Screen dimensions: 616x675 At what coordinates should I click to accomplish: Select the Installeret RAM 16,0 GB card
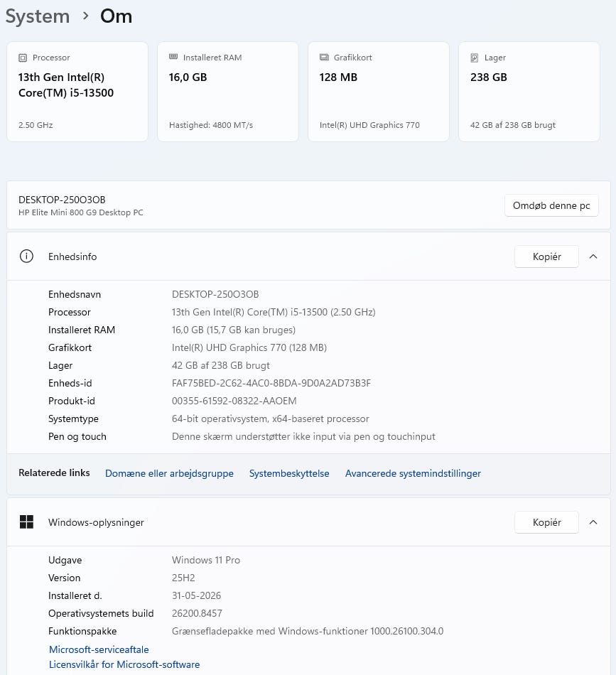pos(228,92)
